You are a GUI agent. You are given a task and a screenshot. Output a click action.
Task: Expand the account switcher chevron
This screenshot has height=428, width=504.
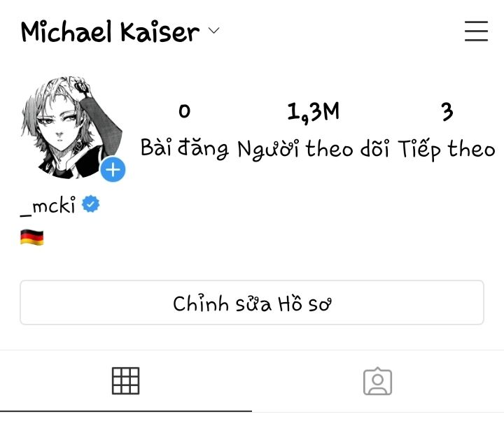click(x=213, y=31)
